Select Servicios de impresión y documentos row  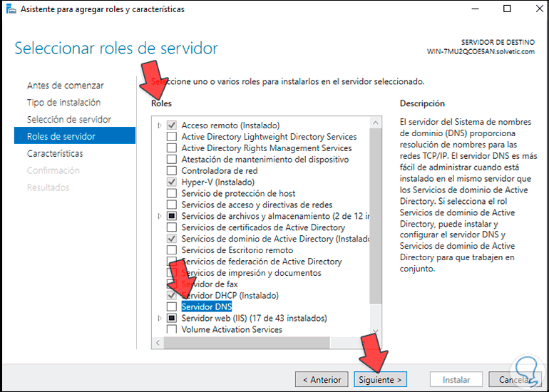(x=251, y=273)
